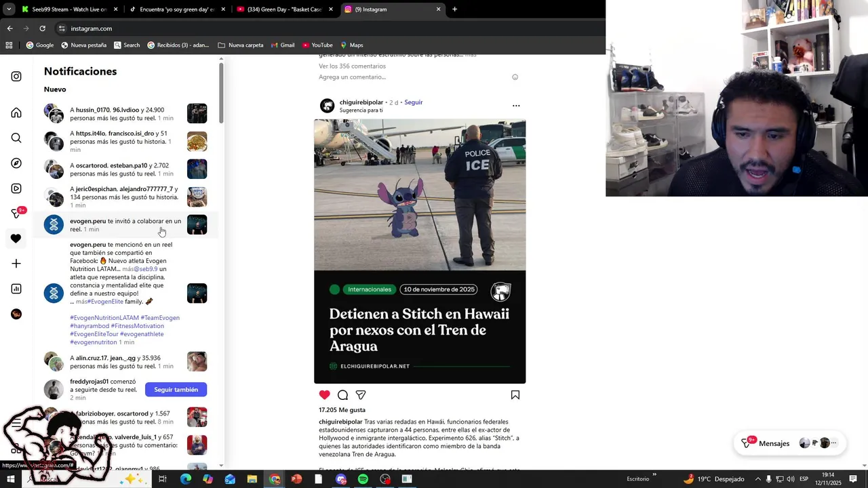The height and width of the screenshot is (488, 868).
Task: Click #EvogenNutritionLATAM hashtag
Action: click(104, 318)
